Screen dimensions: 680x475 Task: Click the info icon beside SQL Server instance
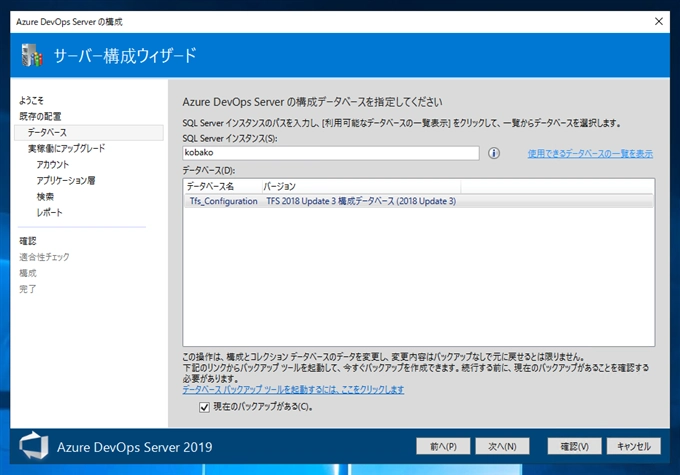(494, 153)
